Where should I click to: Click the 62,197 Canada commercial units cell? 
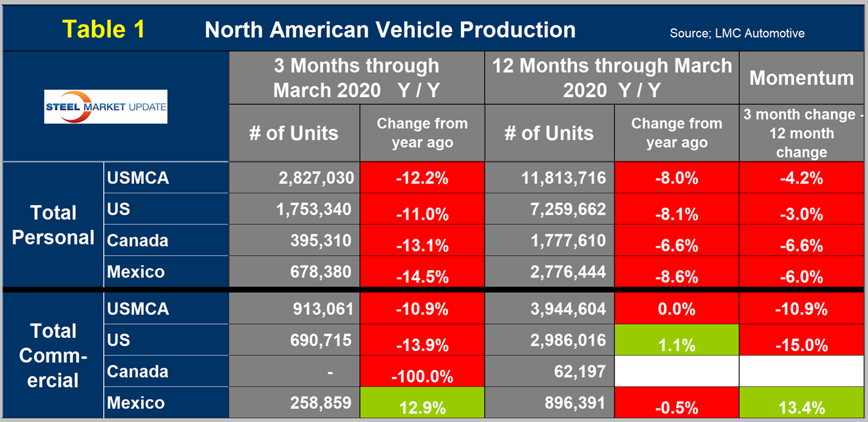click(x=550, y=372)
